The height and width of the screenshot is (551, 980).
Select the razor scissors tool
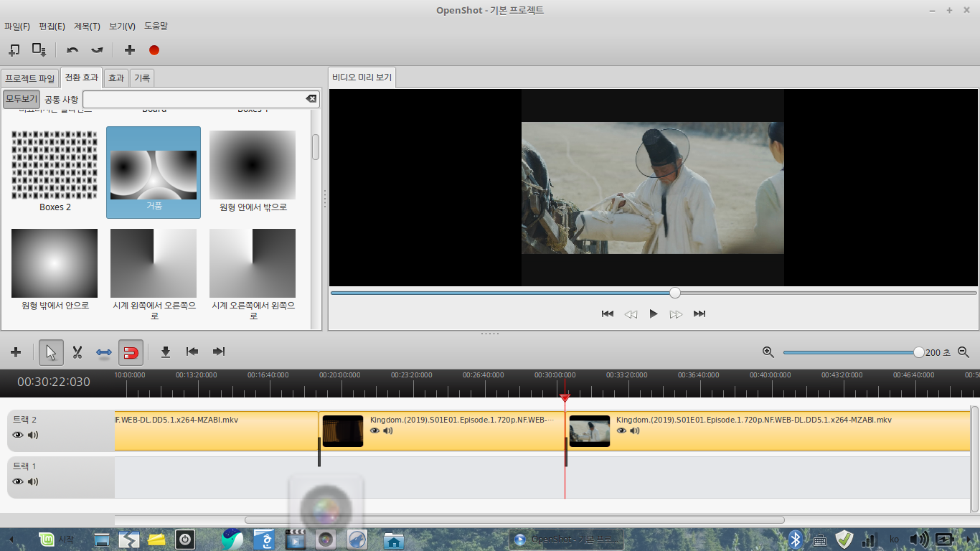pos(77,352)
